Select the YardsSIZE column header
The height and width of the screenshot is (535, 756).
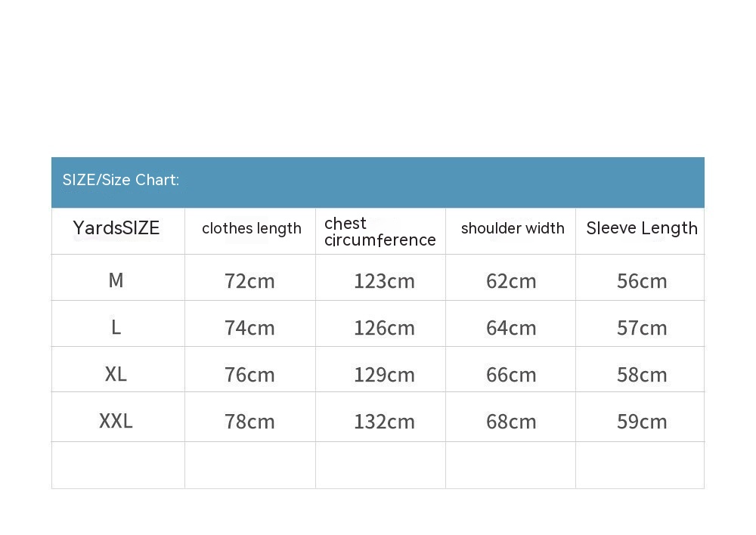pos(116,228)
